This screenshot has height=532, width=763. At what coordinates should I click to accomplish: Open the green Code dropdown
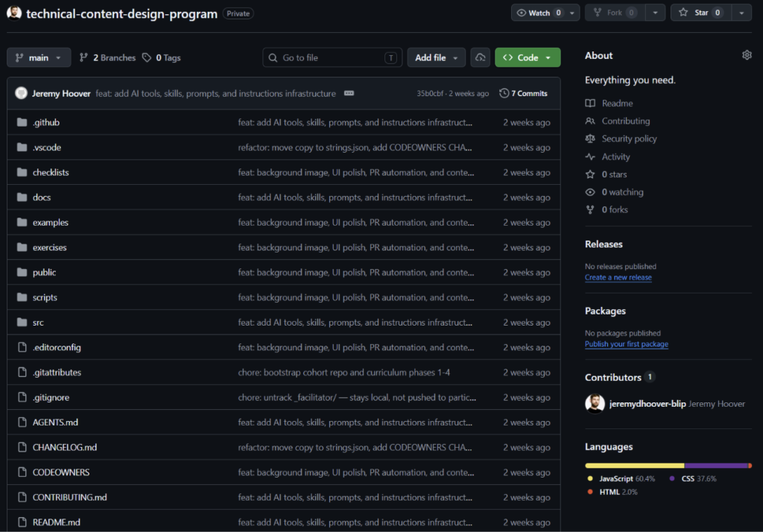click(x=528, y=57)
